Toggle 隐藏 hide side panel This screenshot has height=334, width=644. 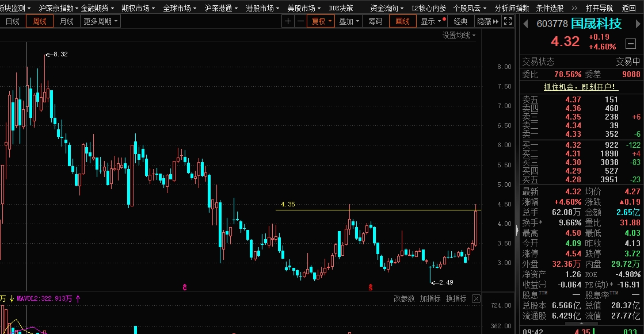click(487, 21)
